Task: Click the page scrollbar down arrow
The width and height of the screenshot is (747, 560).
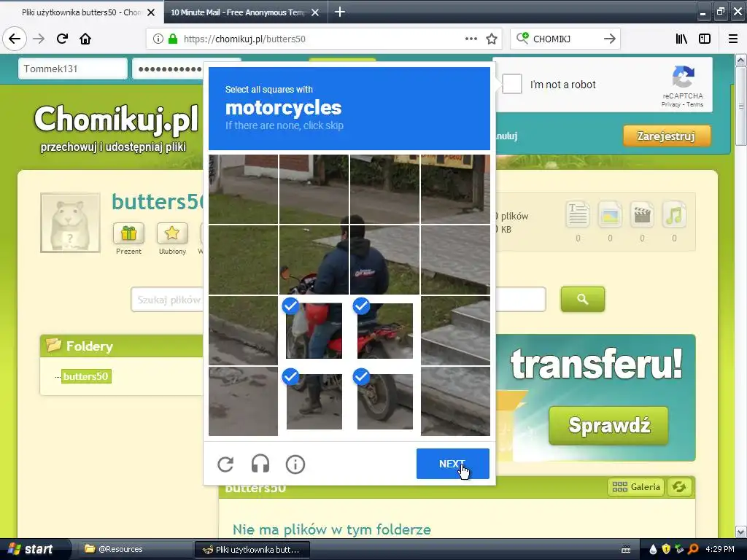Action: coord(741,532)
